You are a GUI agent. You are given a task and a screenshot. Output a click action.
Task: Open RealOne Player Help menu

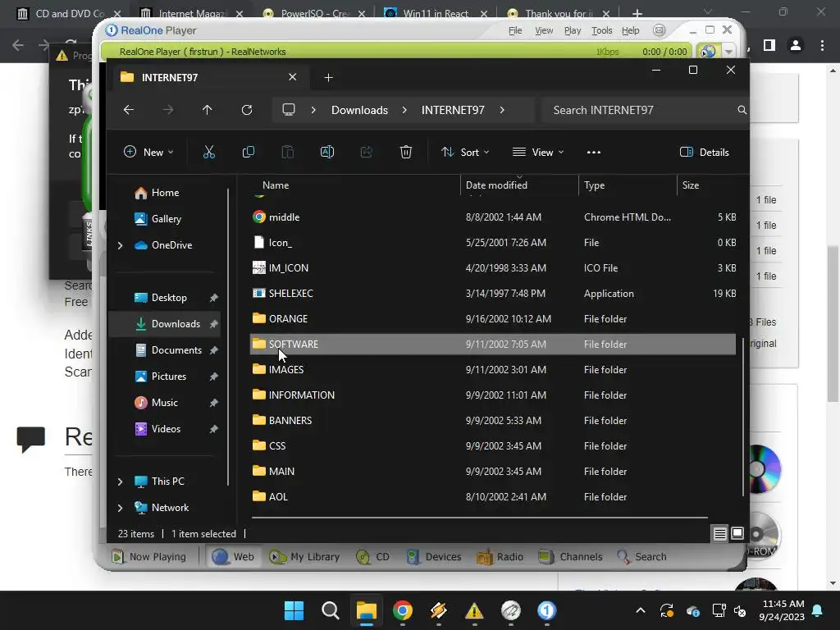[x=630, y=30]
